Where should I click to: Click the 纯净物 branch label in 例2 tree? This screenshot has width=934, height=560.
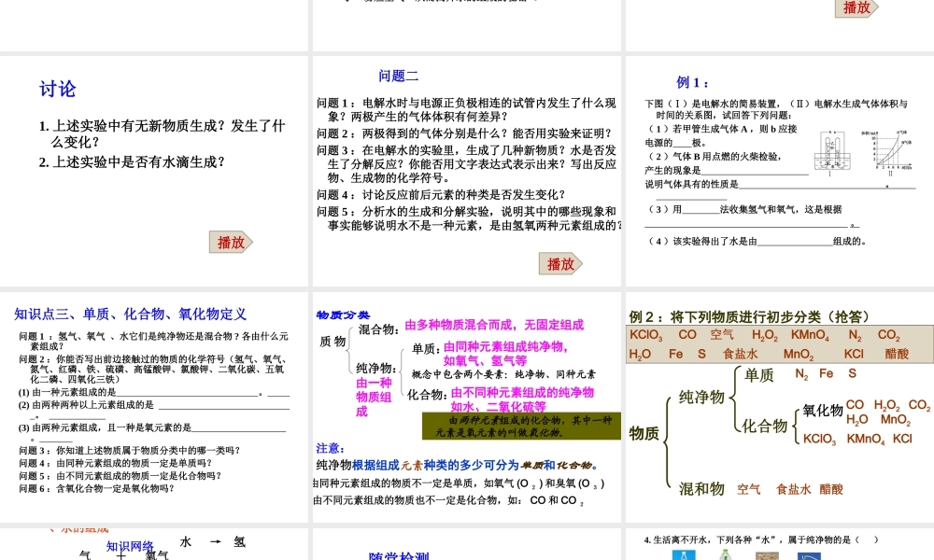(x=701, y=397)
